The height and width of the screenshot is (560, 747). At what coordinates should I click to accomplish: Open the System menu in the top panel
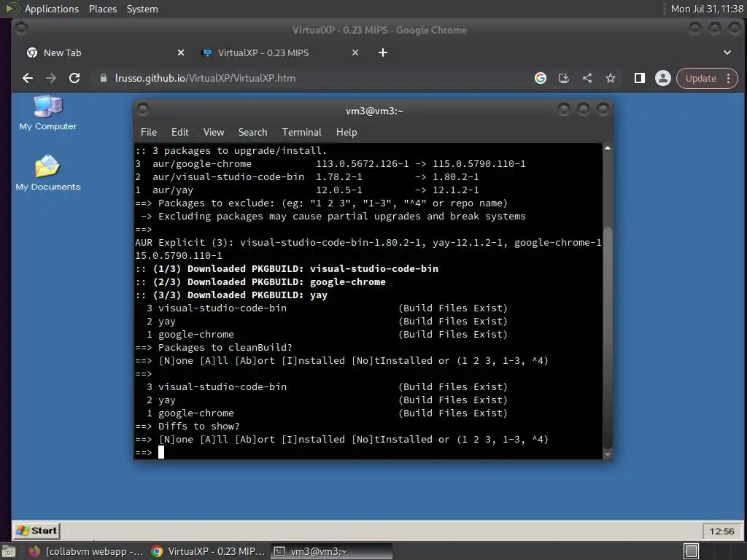[142, 9]
